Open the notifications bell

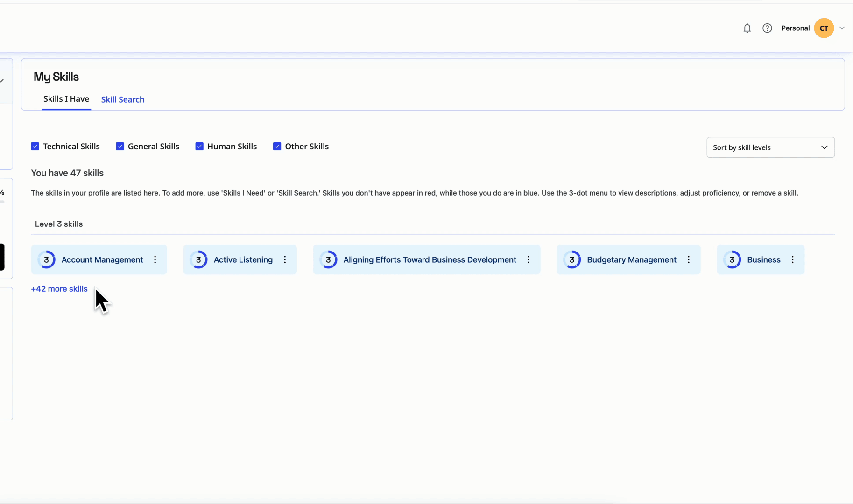[747, 28]
